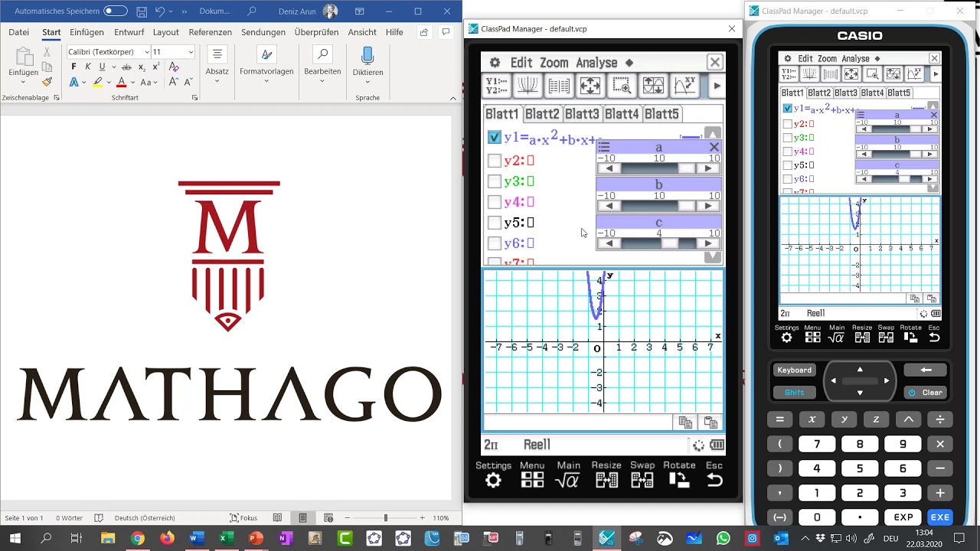Expand the Formatvorlagen styles dropdown

[266, 83]
